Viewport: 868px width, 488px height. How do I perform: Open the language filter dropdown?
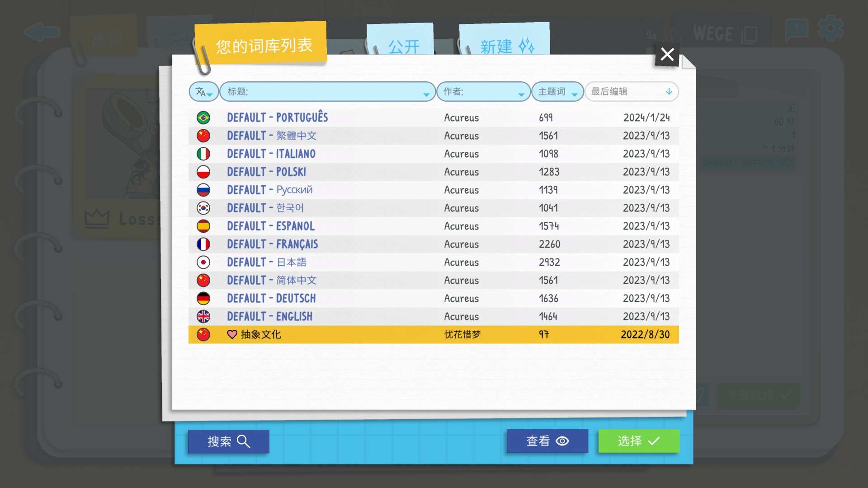point(203,92)
